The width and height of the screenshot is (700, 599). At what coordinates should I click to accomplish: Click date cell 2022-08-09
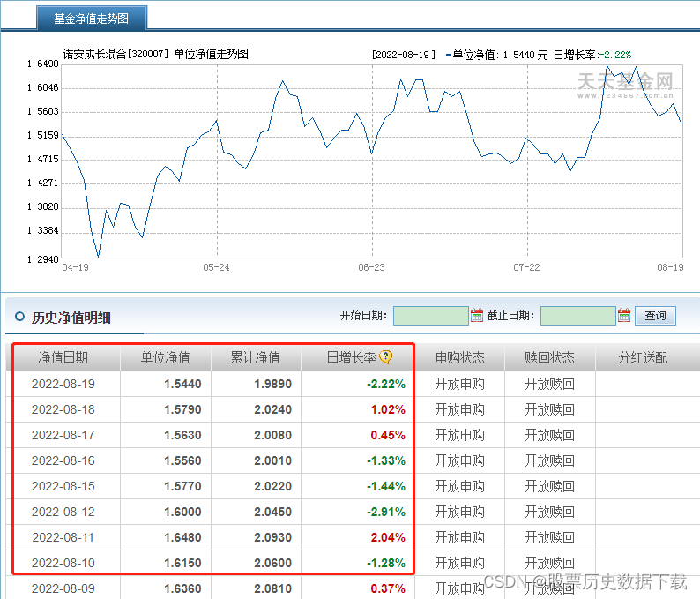click(x=63, y=588)
